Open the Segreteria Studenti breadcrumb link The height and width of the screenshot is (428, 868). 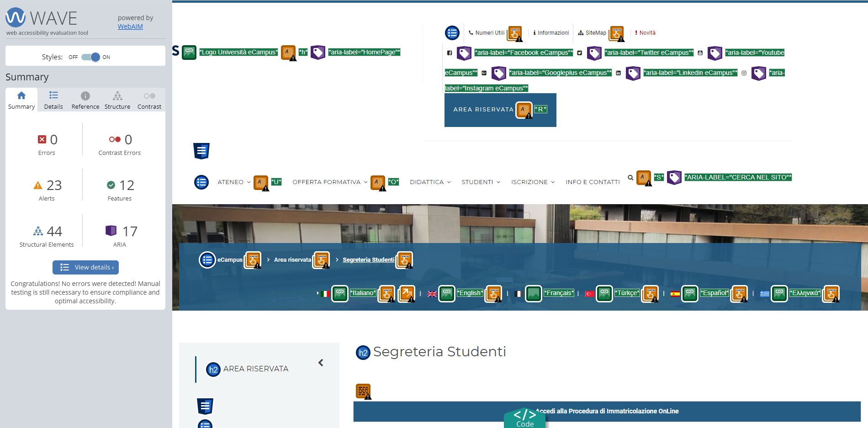pos(368,260)
